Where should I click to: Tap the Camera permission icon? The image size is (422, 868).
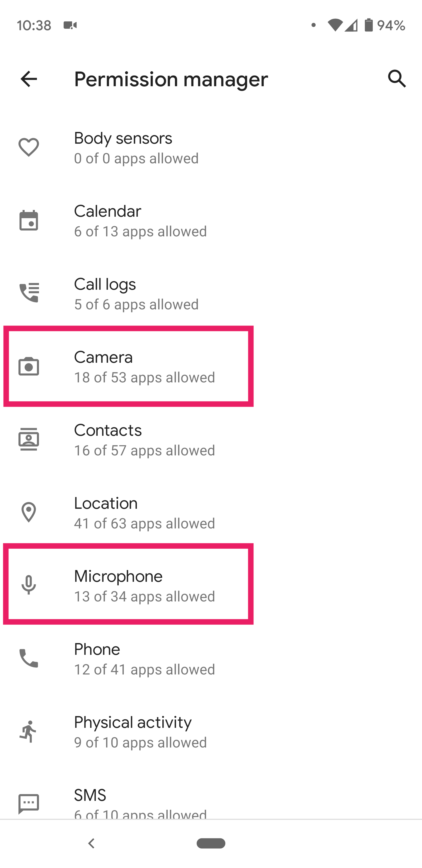click(x=29, y=366)
